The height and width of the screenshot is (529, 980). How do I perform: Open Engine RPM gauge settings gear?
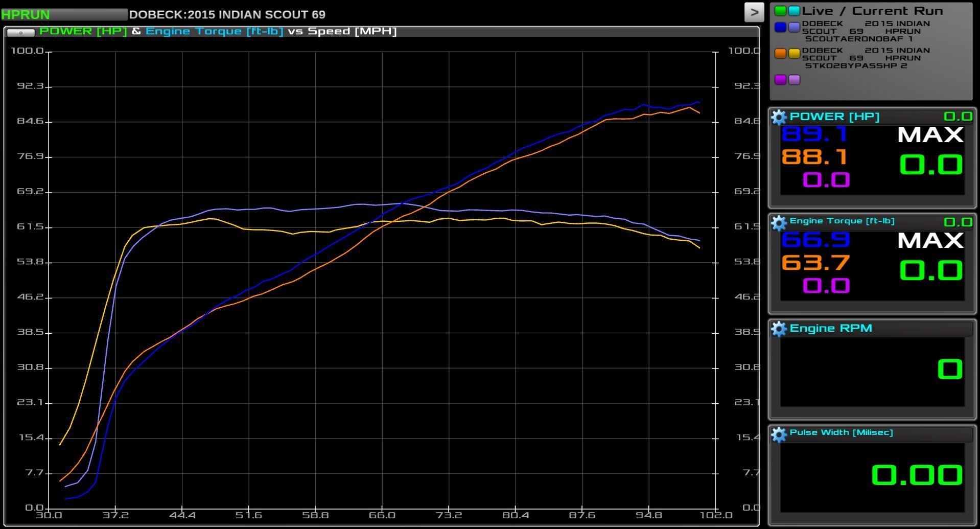click(x=779, y=329)
